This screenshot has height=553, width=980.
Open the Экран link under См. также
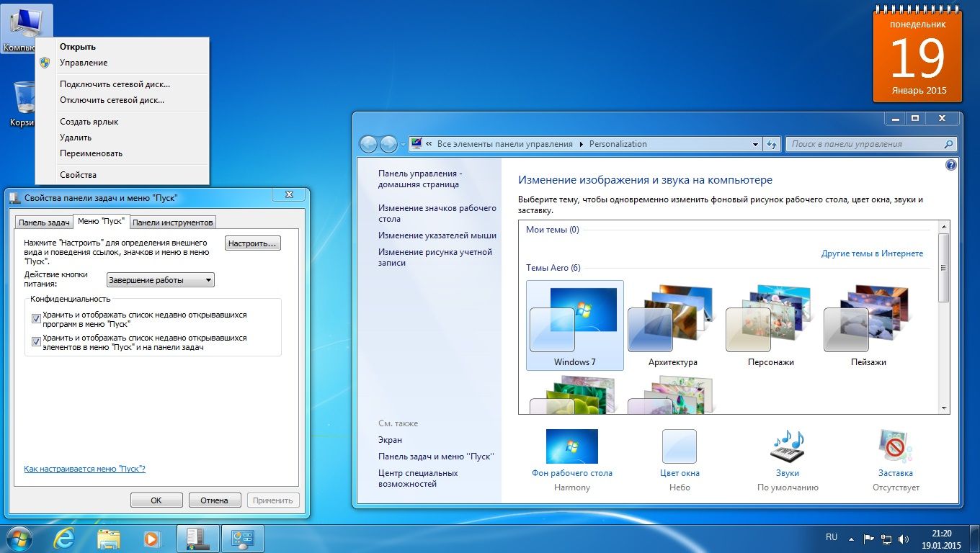pos(390,439)
